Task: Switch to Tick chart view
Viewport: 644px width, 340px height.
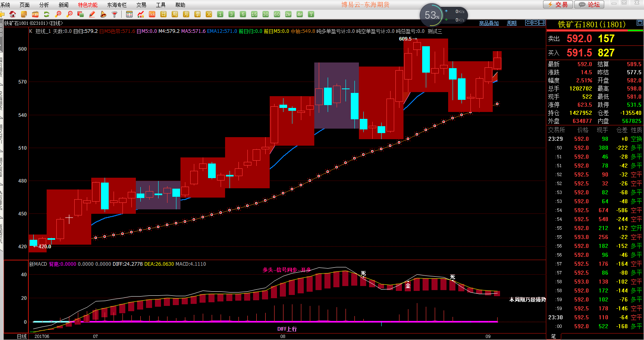Action: [x=152, y=14]
